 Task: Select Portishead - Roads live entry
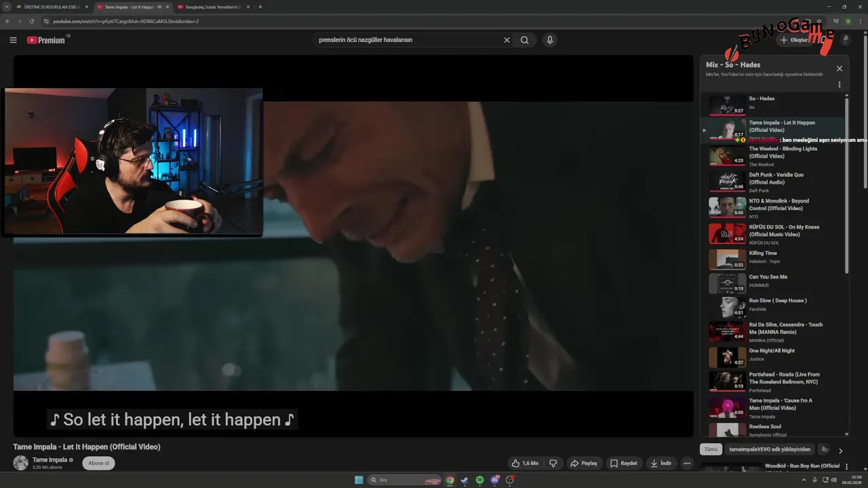(x=773, y=382)
